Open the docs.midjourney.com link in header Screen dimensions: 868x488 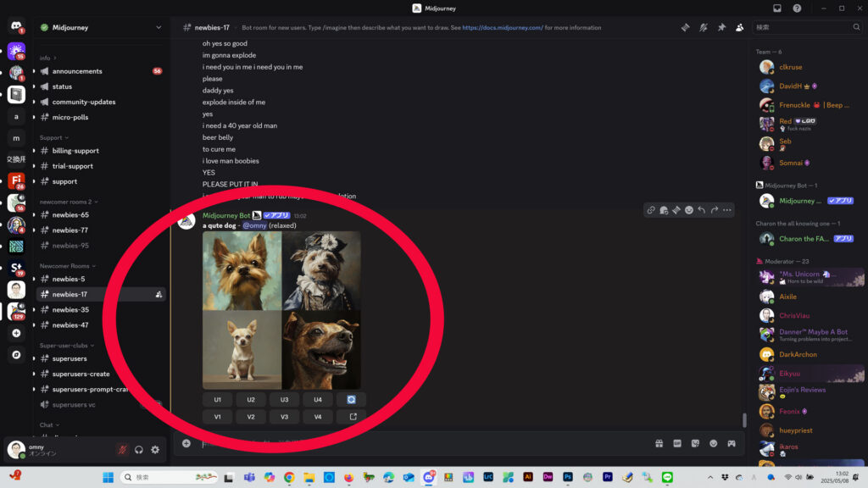point(503,28)
